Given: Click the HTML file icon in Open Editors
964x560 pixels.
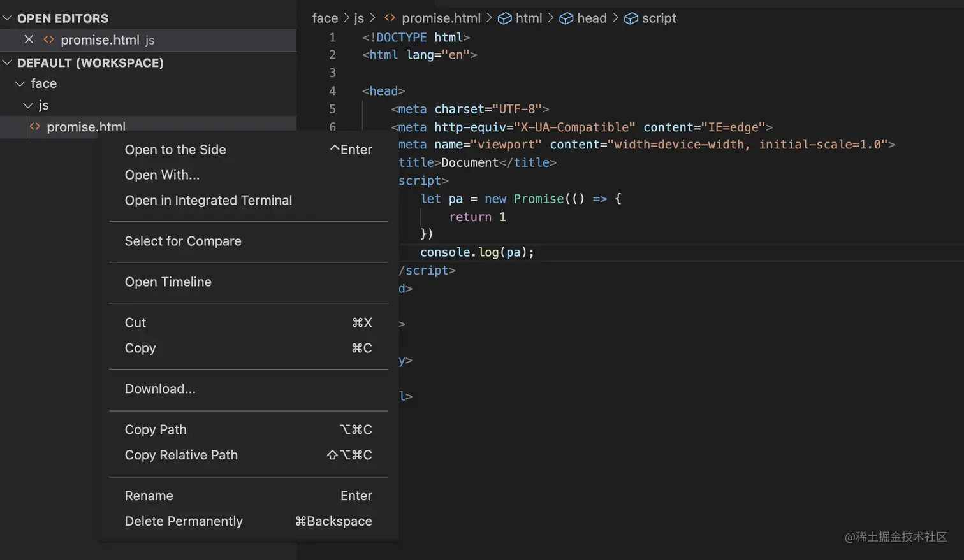Looking at the screenshot, I should [48, 39].
